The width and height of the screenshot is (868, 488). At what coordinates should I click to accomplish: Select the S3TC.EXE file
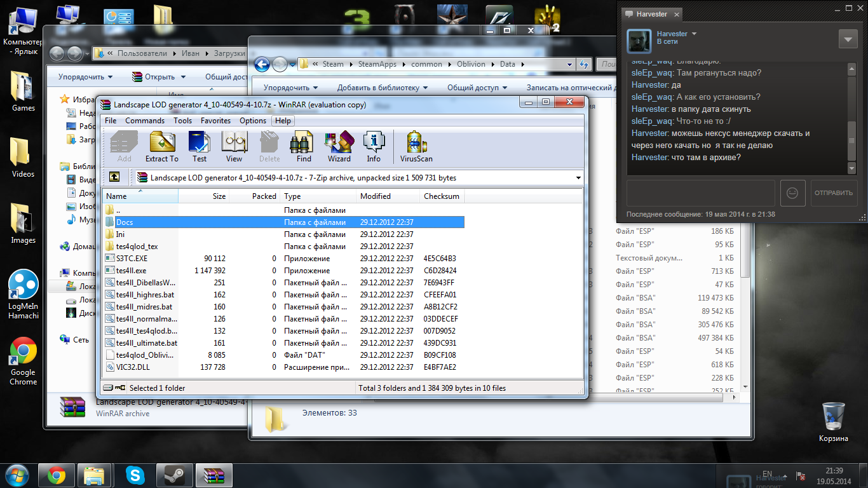point(283,259)
